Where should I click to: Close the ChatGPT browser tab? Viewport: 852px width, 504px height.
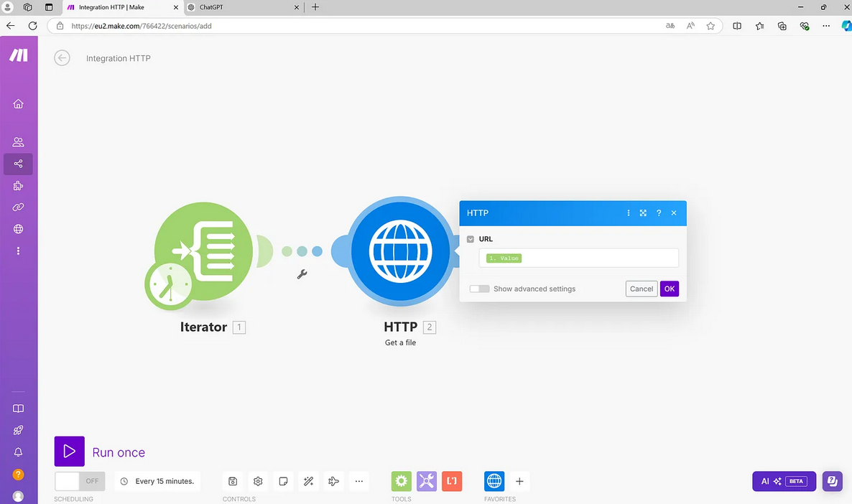coord(297,8)
